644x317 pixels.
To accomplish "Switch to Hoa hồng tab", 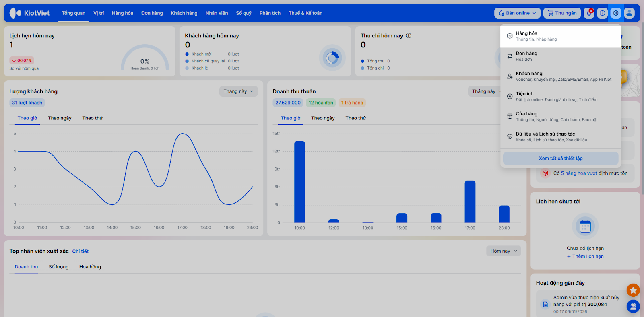I will pyautogui.click(x=90, y=267).
